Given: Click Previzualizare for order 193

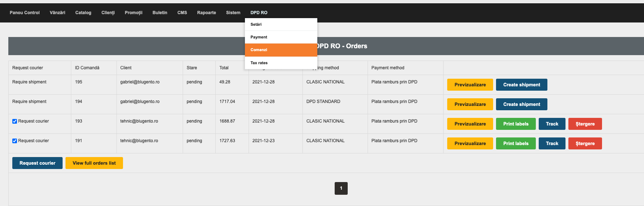Looking at the screenshot, I should click(x=470, y=124).
